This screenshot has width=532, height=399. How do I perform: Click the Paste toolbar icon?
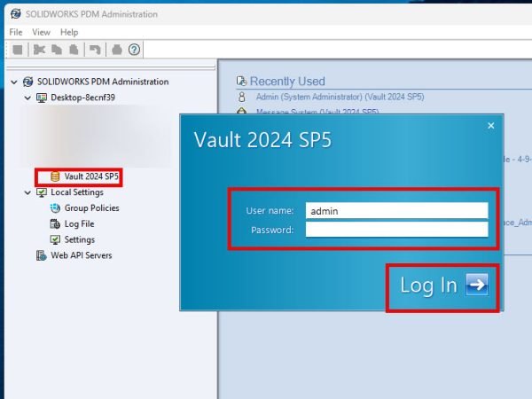click(x=74, y=50)
